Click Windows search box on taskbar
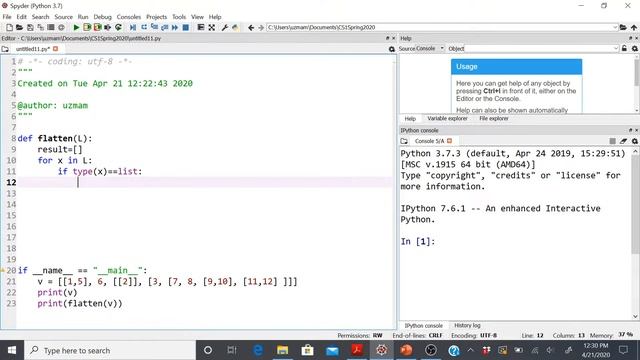This screenshot has height=360, width=640. [x=110, y=350]
